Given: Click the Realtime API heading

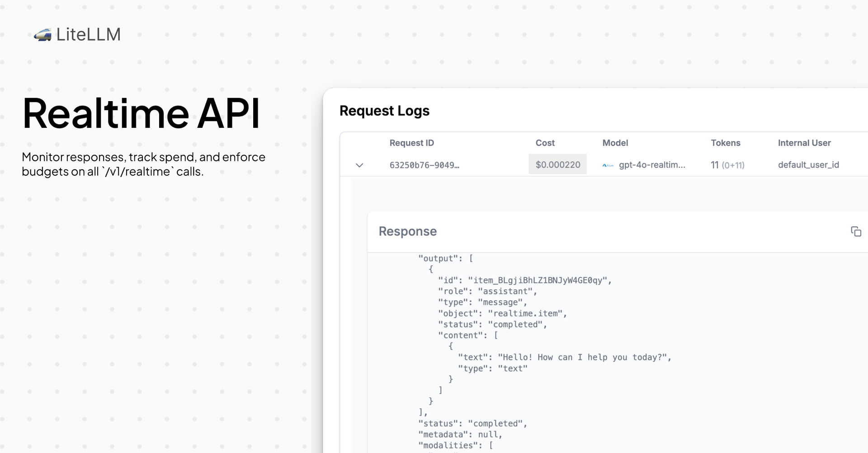Looking at the screenshot, I should coord(141,113).
